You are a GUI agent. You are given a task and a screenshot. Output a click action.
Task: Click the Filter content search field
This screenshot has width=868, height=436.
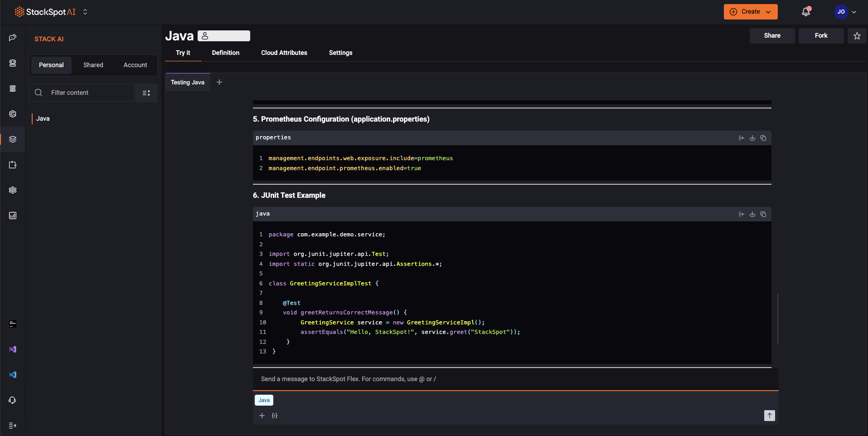[82, 93]
